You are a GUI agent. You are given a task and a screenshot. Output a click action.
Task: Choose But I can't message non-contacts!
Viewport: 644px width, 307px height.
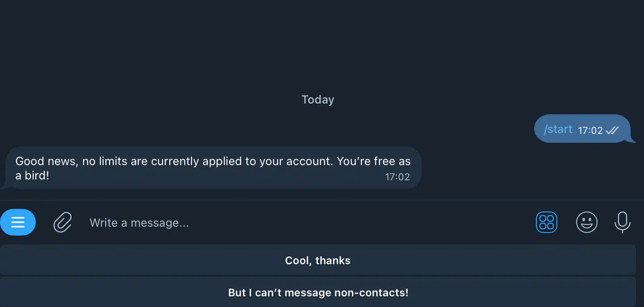coord(318,292)
